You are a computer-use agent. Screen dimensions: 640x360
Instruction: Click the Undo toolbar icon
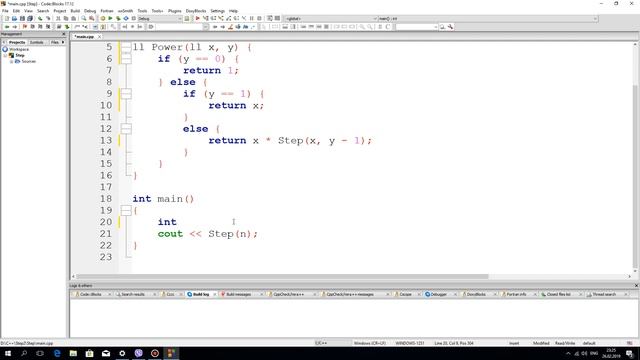coord(40,18)
